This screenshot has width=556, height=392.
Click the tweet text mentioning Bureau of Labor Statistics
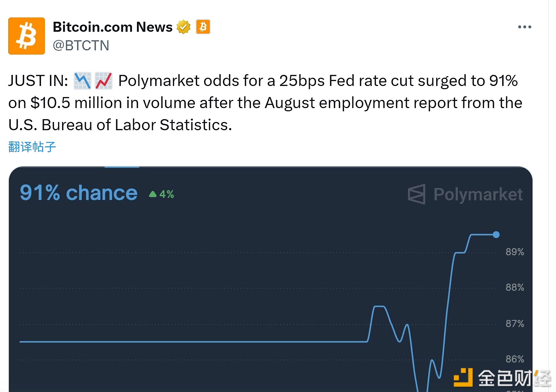coord(120,125)
